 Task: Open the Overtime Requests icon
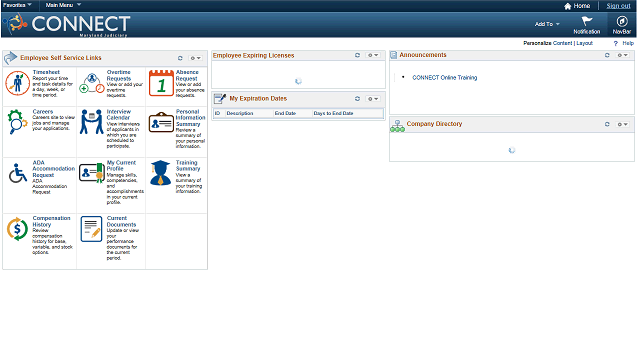(x=92, y=83)
